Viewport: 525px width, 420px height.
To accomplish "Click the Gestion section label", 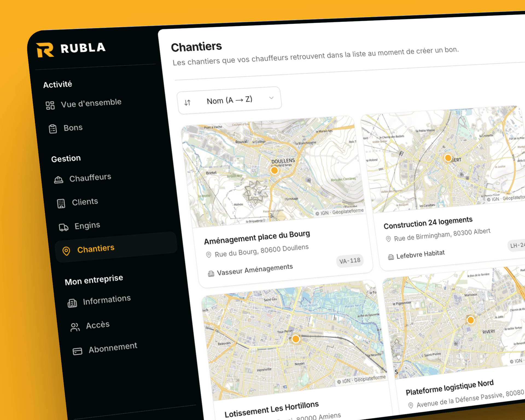I will [x=66, y=159].
